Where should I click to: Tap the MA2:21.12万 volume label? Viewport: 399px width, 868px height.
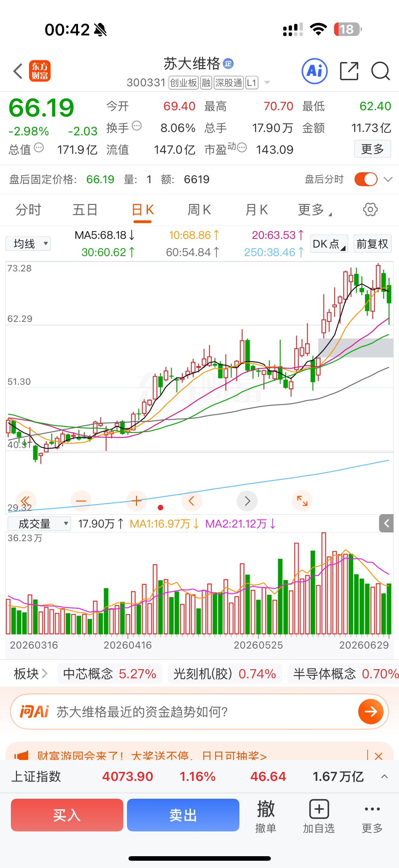point(241,524)
